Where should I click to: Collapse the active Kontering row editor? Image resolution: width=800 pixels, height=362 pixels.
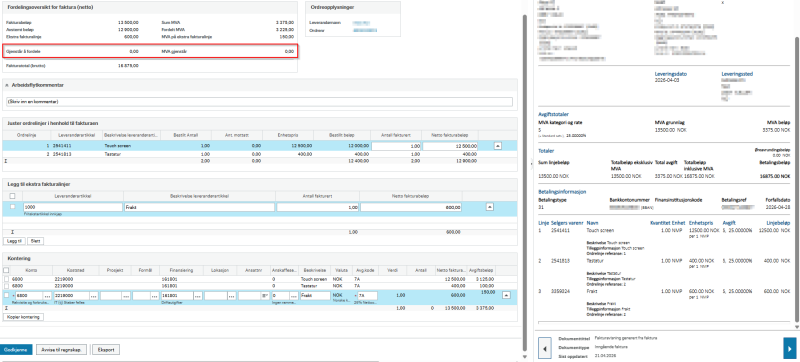(506, 295)
